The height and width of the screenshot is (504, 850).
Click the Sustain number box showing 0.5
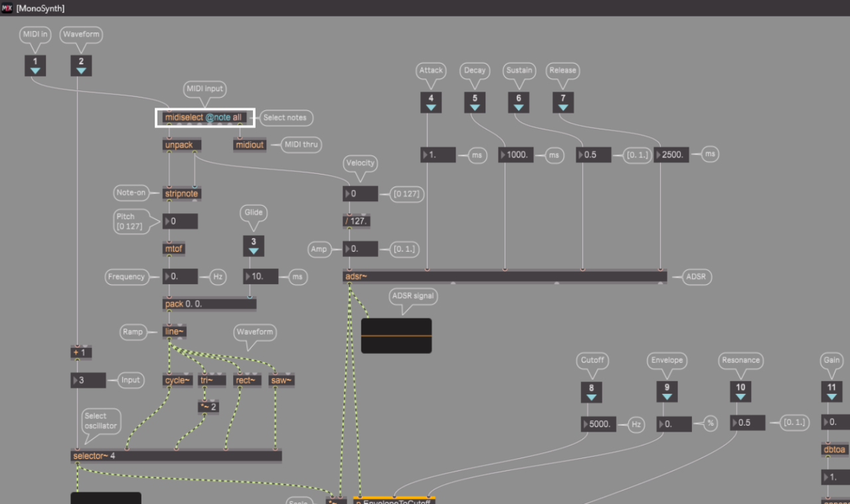(594, 155)
